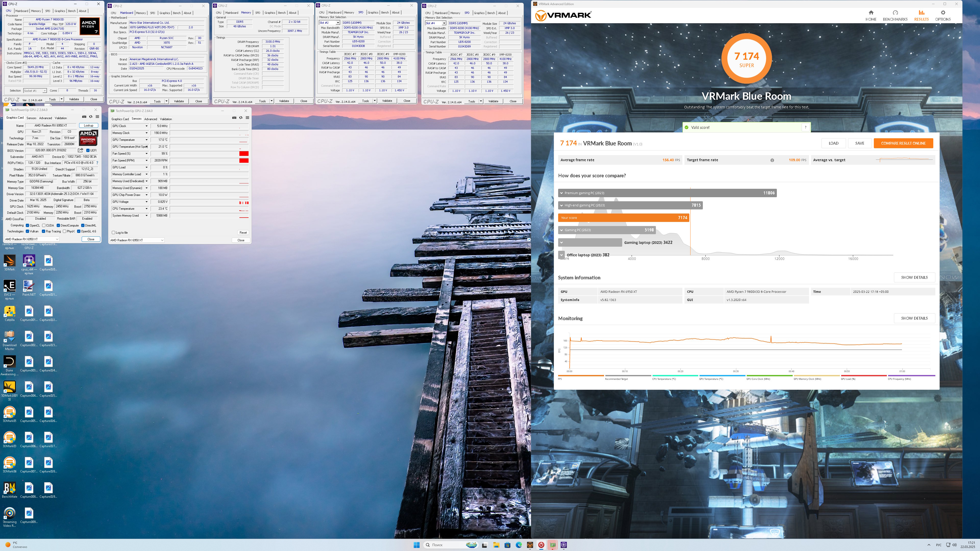Enable Log to file in GPU-Z Sensors
Image resolution: width=980 pixels, height=551 pixels.
[x=113, y=232]
